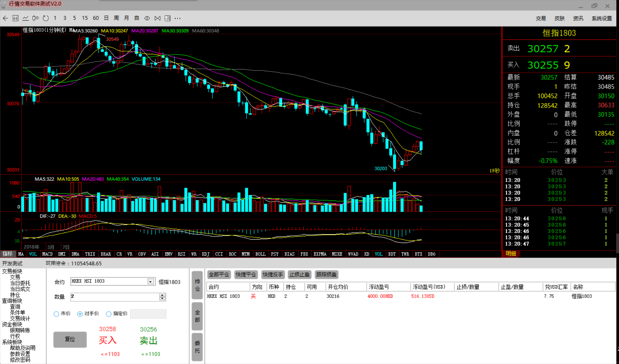
Task: Click the 快捷反手 button
Action: [x=273, y=275]
